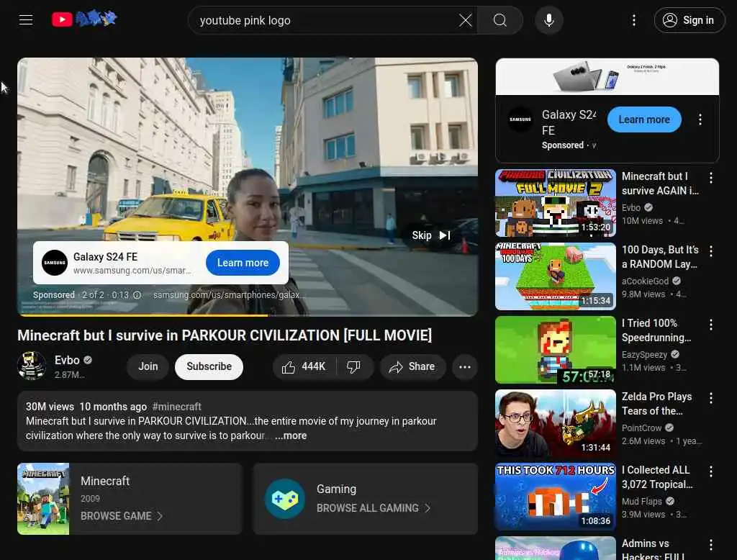Click the Sign in button
Viewport: 737px width, 560px height.
(x=689, y=20)
